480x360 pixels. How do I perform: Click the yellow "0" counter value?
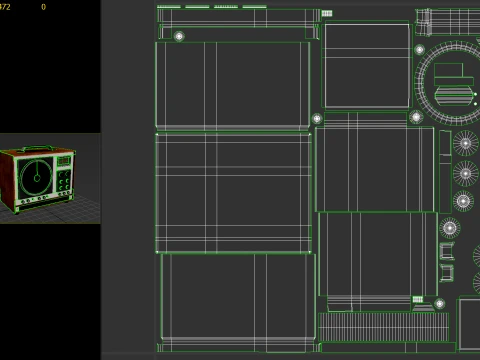43,7
